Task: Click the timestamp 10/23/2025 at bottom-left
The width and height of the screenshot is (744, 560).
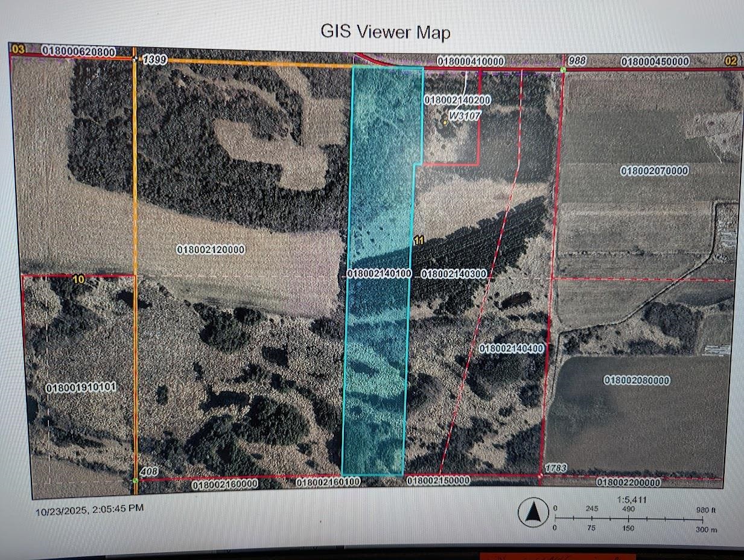Action: pyautogui.click(x=89, y=510)
